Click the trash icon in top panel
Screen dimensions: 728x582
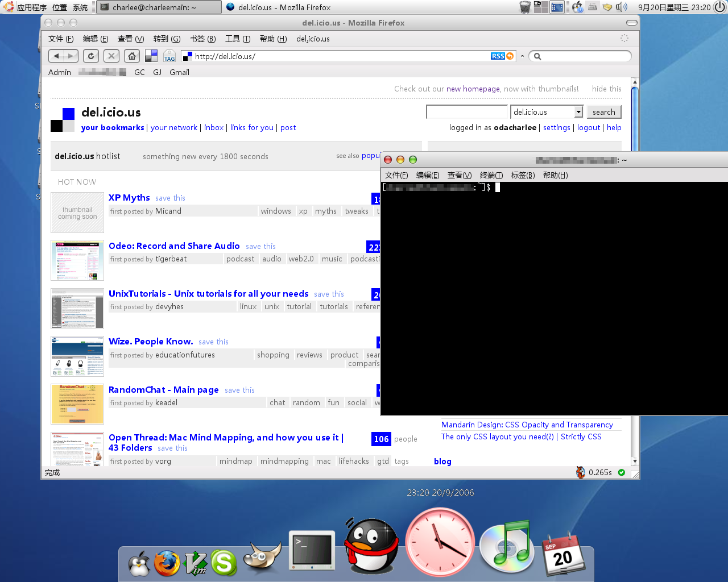tap(525, 7)
